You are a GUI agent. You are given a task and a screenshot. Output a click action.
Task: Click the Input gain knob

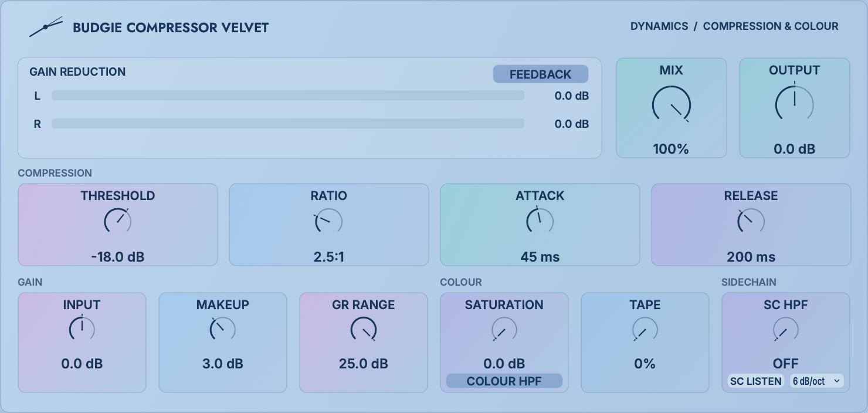(82, 329)
